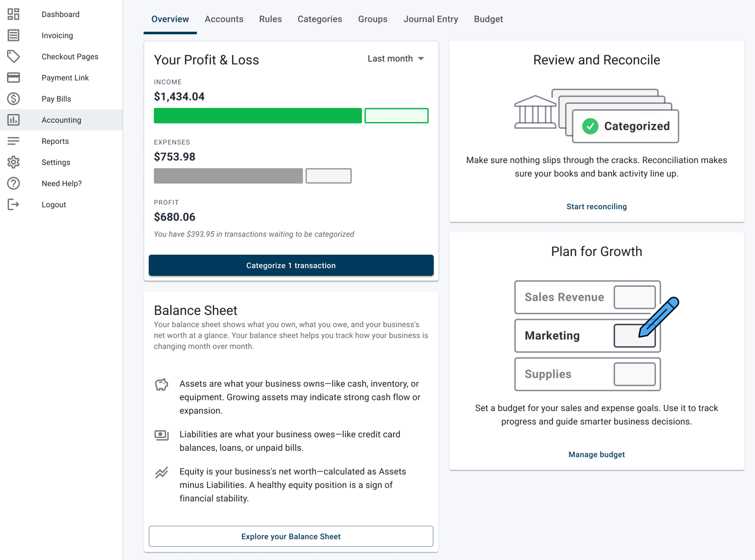Click the Logout arrow icon
Screen dimensions: 755x560
[x=14, y=204]
